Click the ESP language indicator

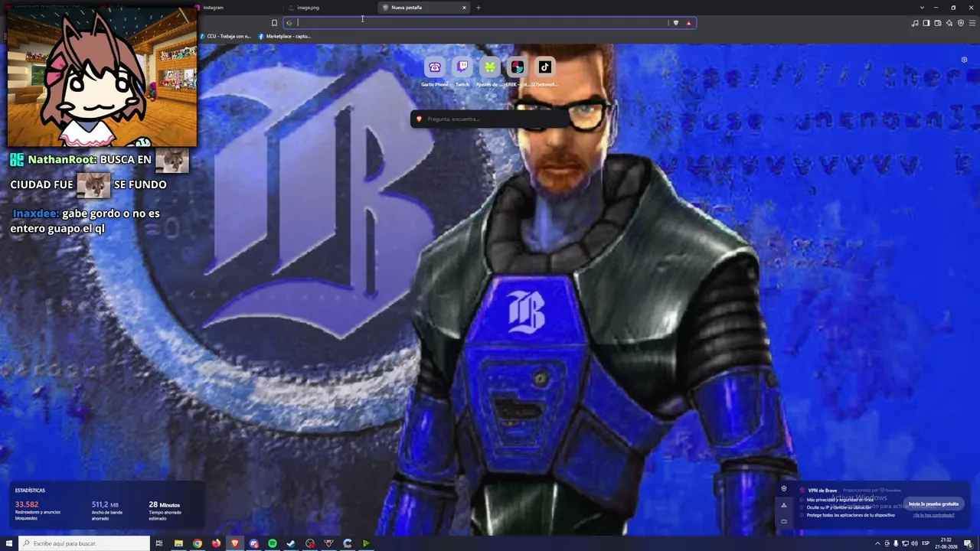pos(926,543)
